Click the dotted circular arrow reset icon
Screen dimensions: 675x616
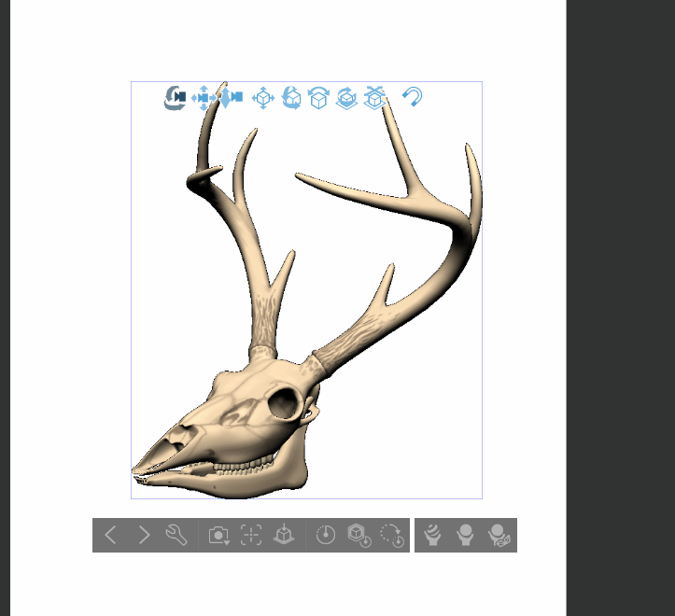392,535
